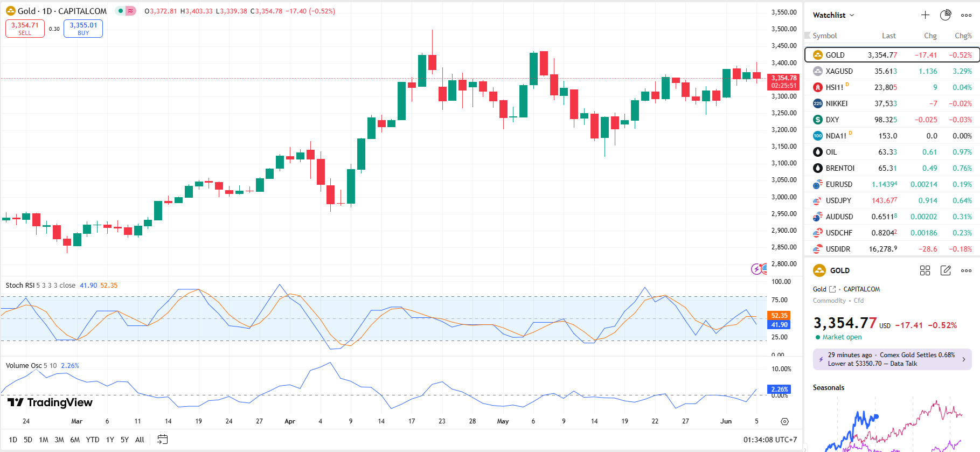Switch to the 3M time range
The height and width of the screenshot is (452, 980).
tap(59, 440)
